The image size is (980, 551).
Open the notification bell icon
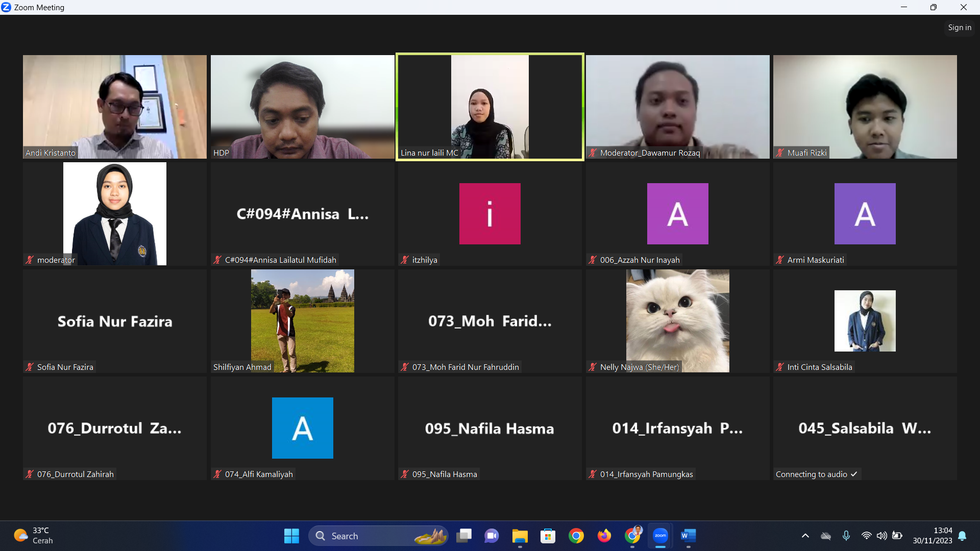962,536
